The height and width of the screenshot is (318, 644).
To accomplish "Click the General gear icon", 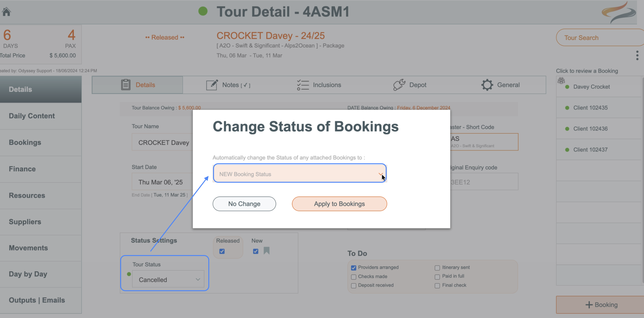I will click(x=487, y=85).
